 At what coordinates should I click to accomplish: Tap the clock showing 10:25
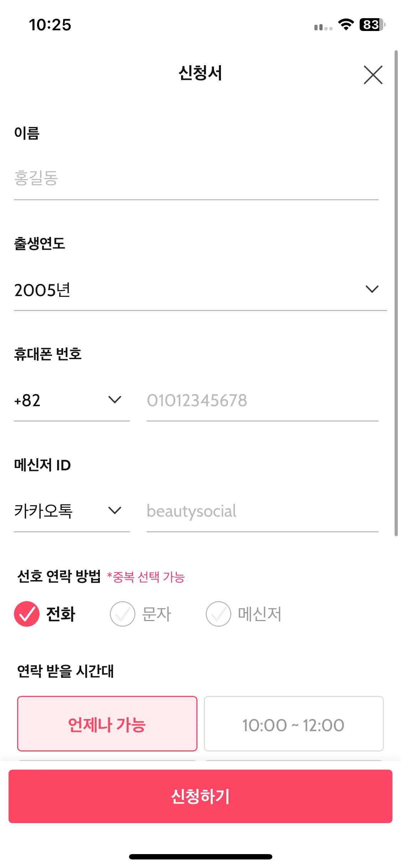(50, 25)
